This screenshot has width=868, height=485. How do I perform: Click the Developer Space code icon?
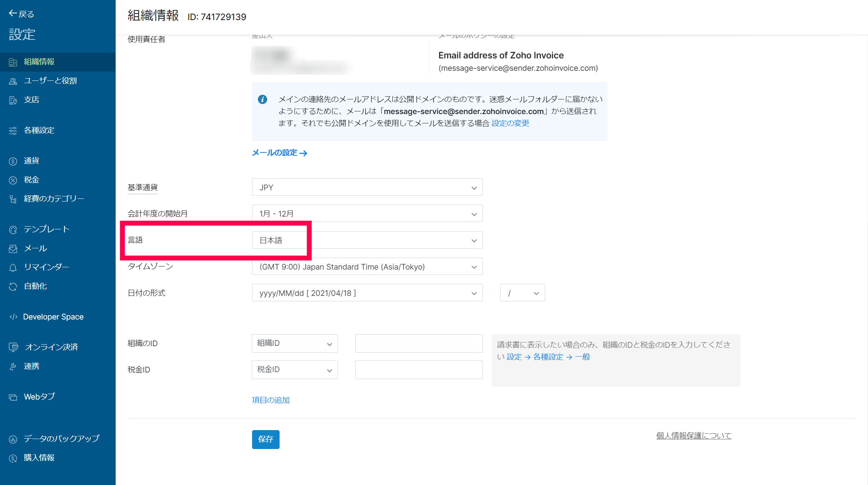coord(13,317)
